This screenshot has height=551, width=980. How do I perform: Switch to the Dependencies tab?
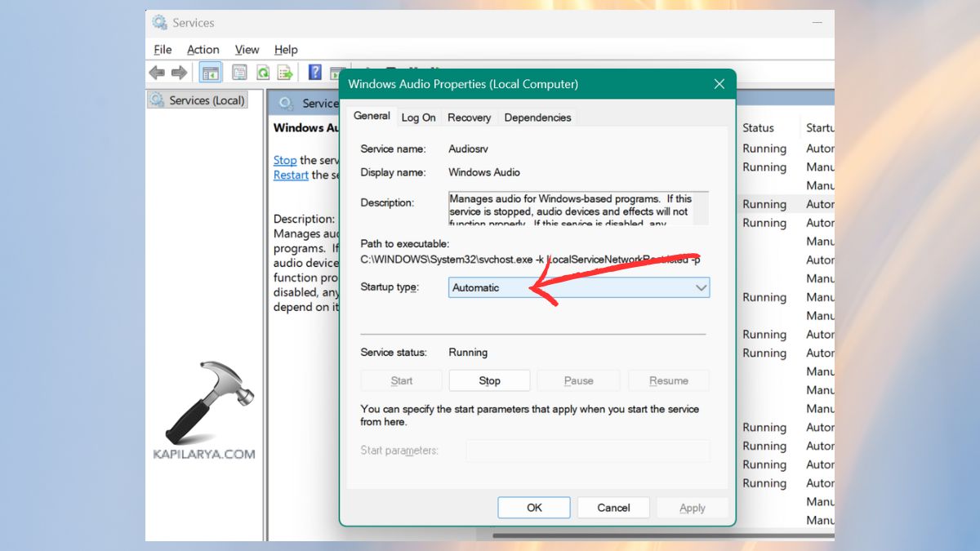(537, 118)
